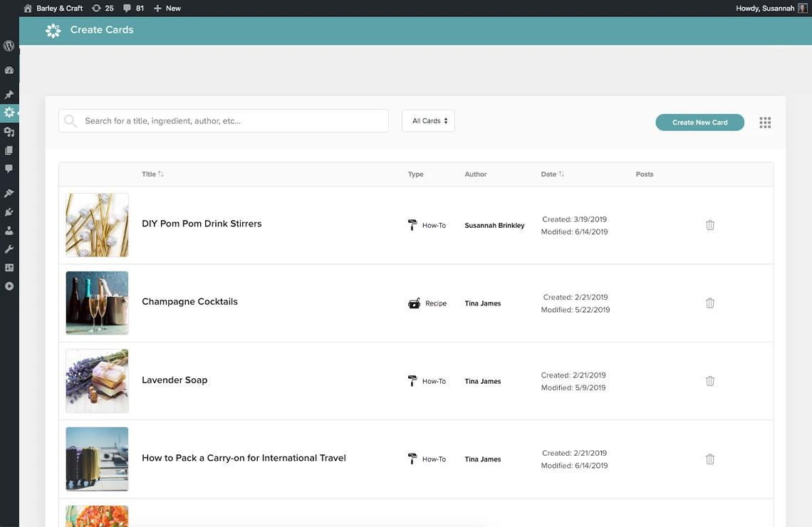
Task: Click the play-circle collapse icon in sidebar
Action: (9, 286)
